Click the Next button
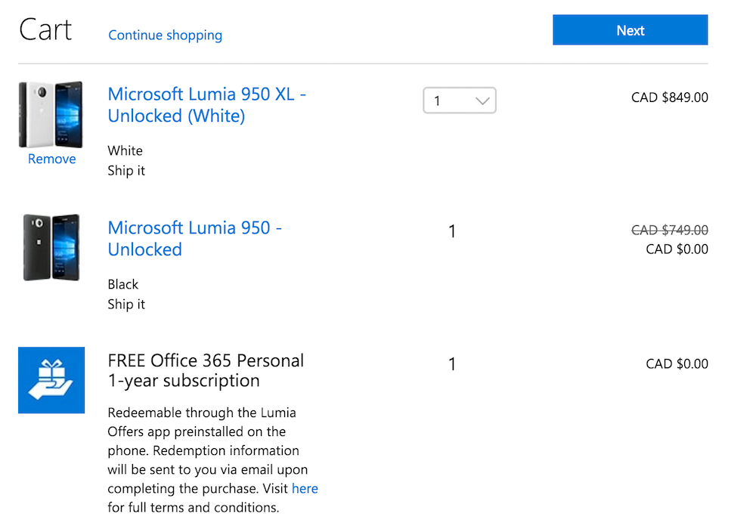The height and width of the screenshot is (532, 756). coord(630,30)
